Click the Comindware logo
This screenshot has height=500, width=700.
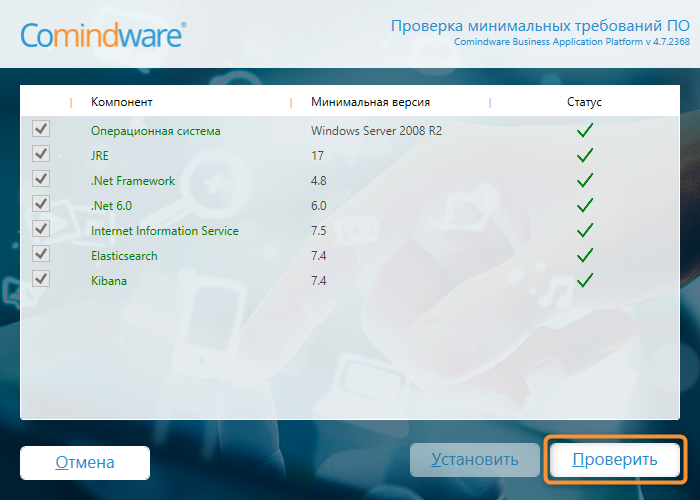click(103, 35)
